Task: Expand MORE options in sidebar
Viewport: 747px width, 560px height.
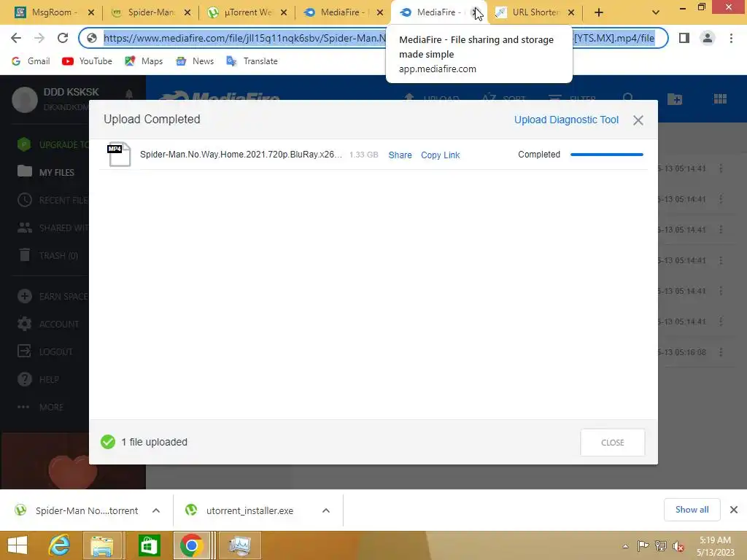Action: [x=41, y=407]
